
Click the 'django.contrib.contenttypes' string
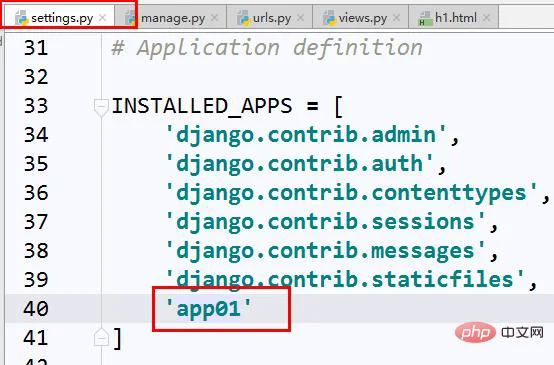pyautogui.click(x=352, y=194)
